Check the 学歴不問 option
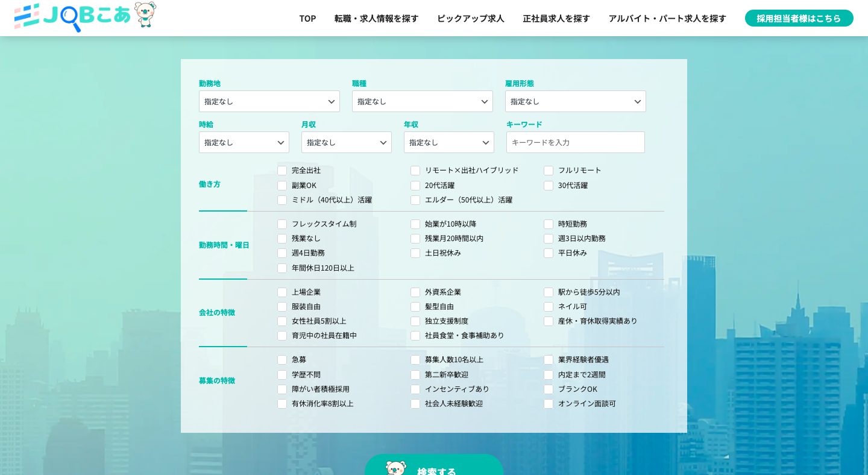 pyautogui.click(x=282, y=375)
